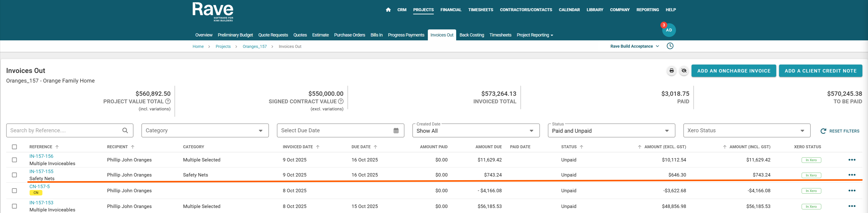868x213 pixels.
Task: Open the AD user avatar notifications
Action: 669,30
